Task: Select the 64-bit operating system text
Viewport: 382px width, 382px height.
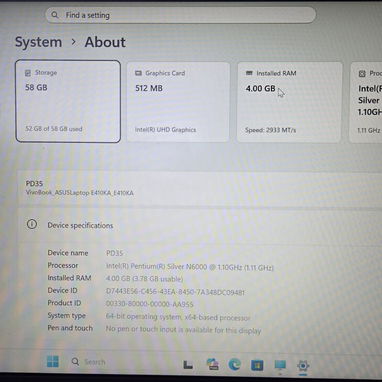Action: tap(178, 317)
